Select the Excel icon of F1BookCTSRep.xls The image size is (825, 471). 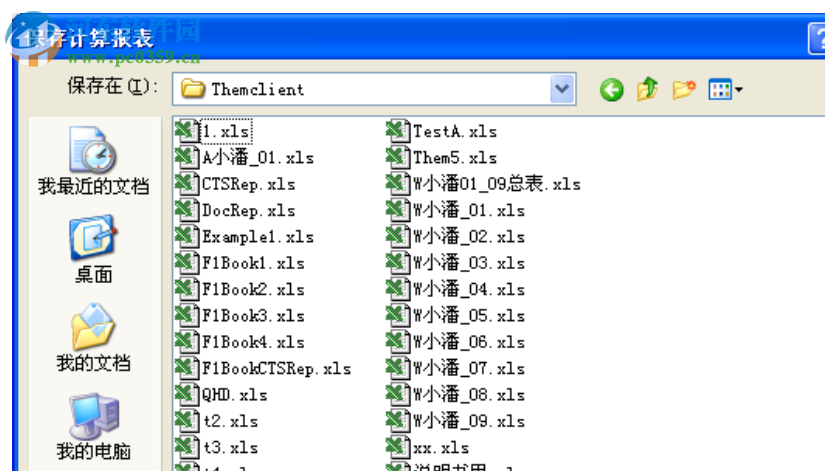tap(187, 368)
